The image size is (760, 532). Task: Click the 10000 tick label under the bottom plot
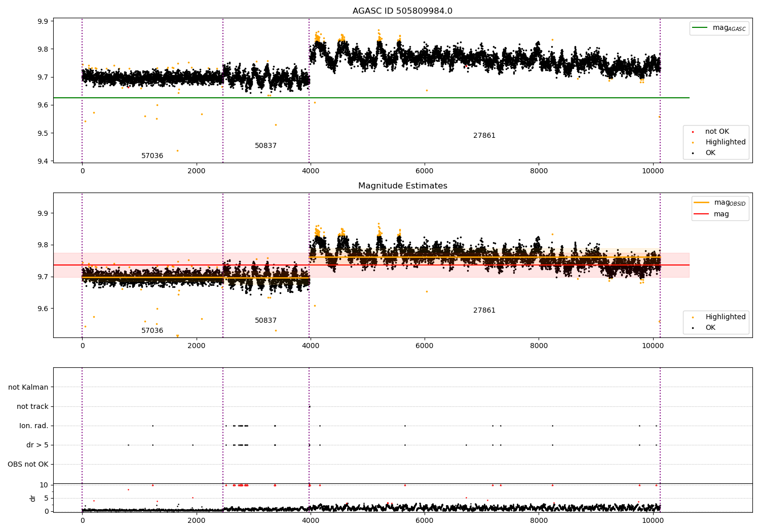(653, 520)
